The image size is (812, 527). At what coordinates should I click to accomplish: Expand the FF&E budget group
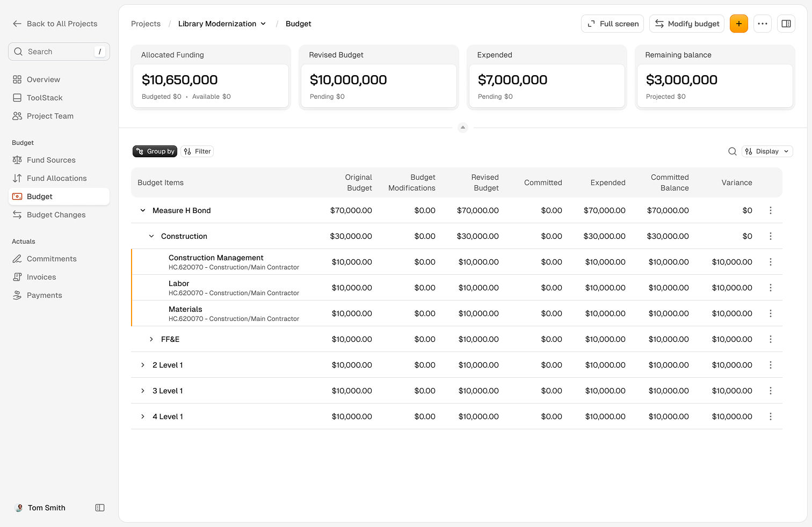click(x=151, y=339)
